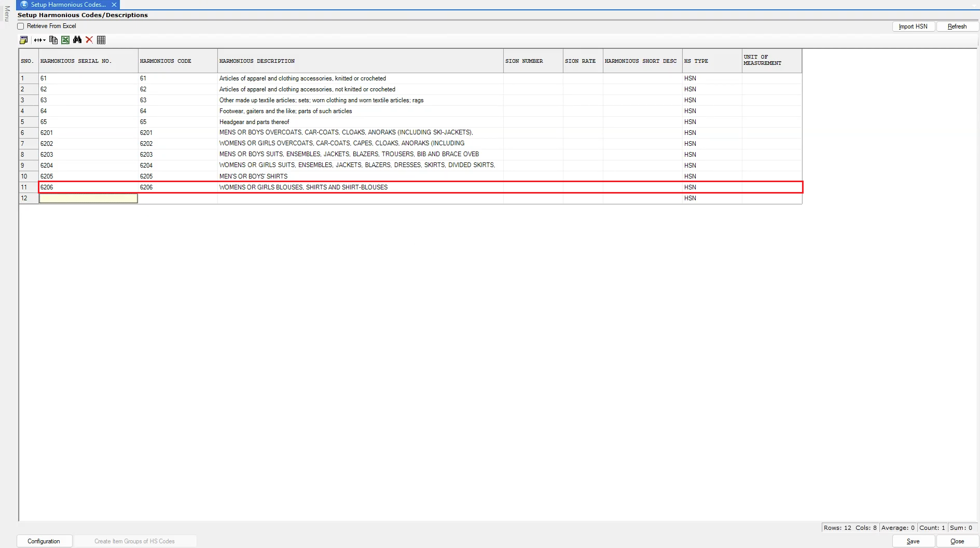
Task: Click the copy documents icon
Action: 53,40
